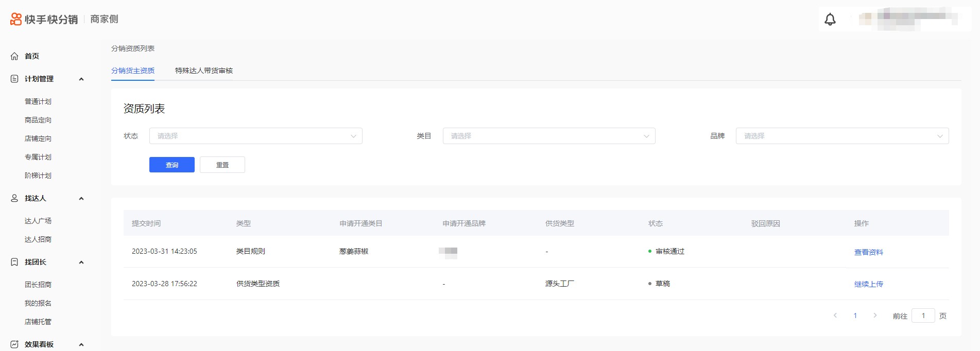
Task: Click the 提交时间 column header
Action: click(146, 223)
